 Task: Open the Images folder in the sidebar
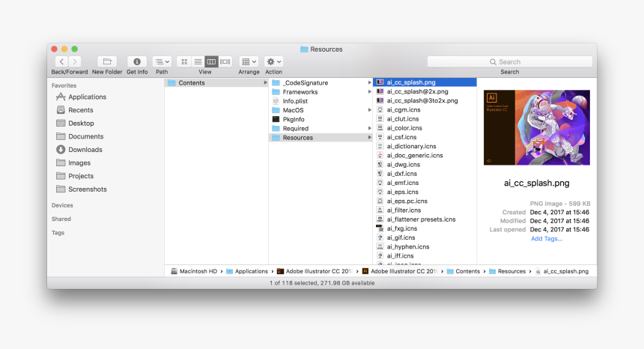(73, 163)
